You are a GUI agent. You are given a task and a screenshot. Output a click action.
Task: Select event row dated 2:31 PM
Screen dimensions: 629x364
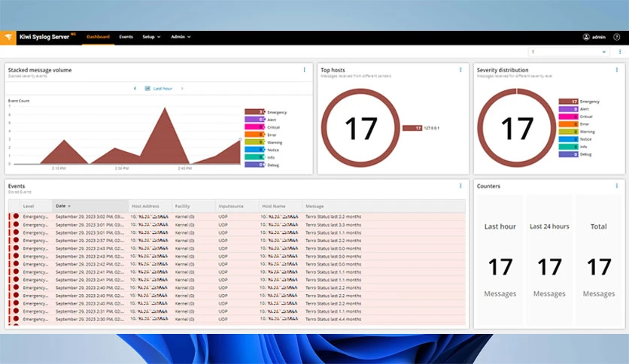pyautogui.click(x=237, y=311)
